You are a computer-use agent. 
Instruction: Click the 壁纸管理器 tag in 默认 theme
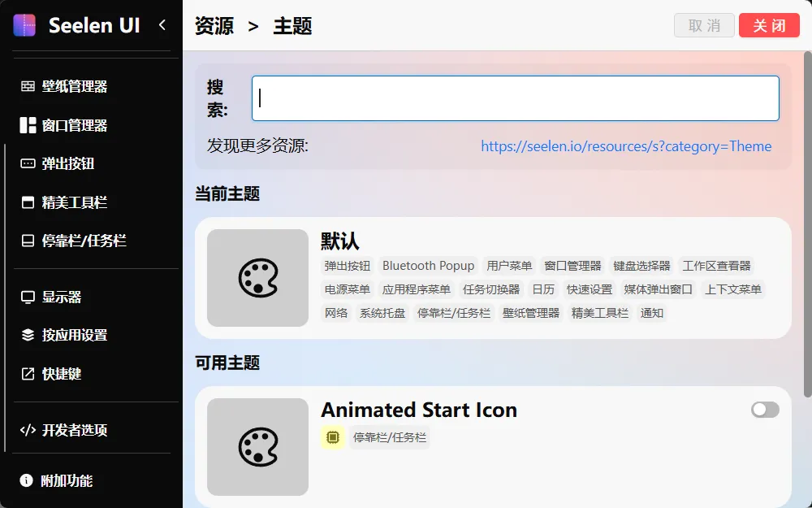[x=531, y=313]
